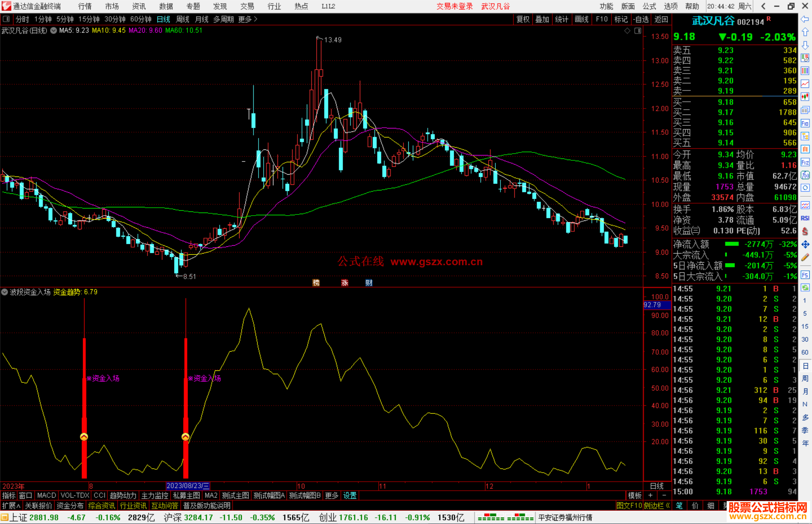The width and height of the screenshot is (812, 524).
Task: Open the F10 sidebar icon
Action: [x=805, y=123]
